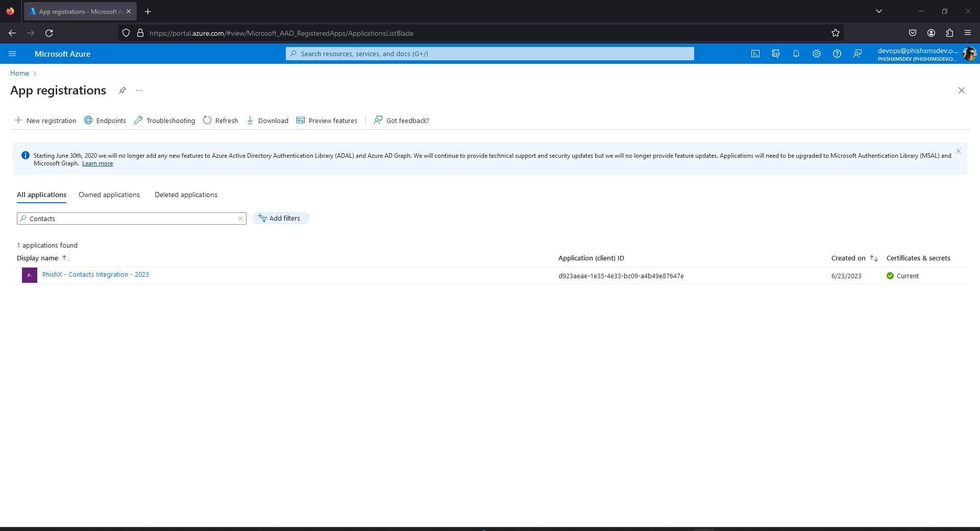Click Add filters button

click(281, 218)
